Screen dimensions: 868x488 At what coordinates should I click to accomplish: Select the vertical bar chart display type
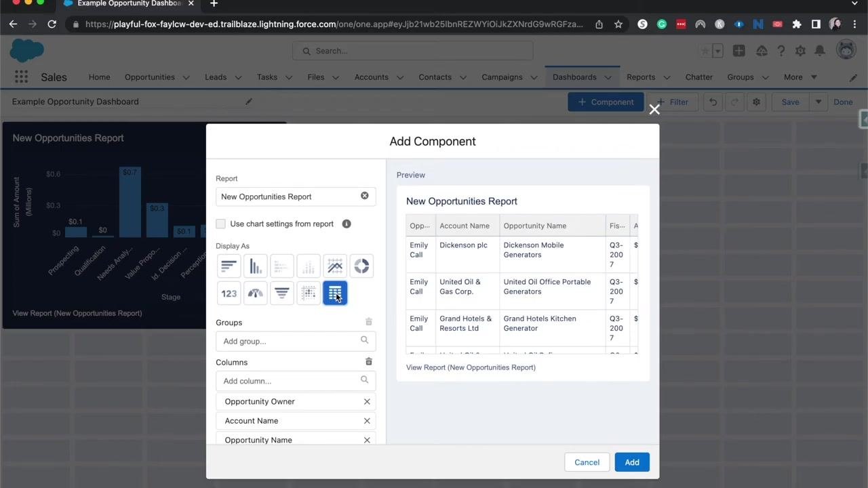click(x=256, y=266)
